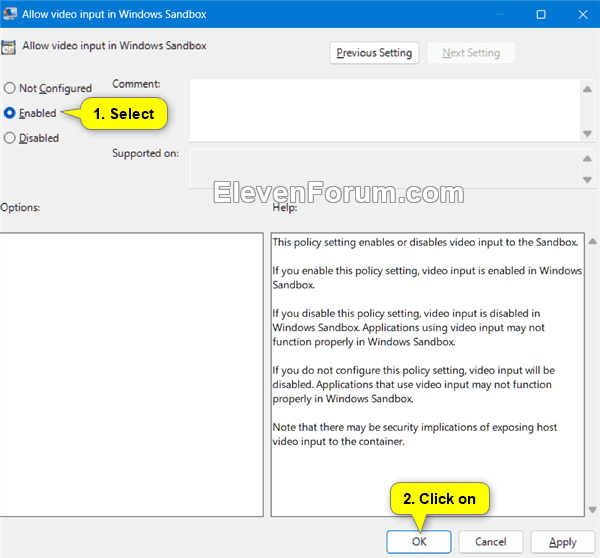This screenshot has width=600, height=558.
Task: Click the 'Help:' label
Action: click(285, 207)
